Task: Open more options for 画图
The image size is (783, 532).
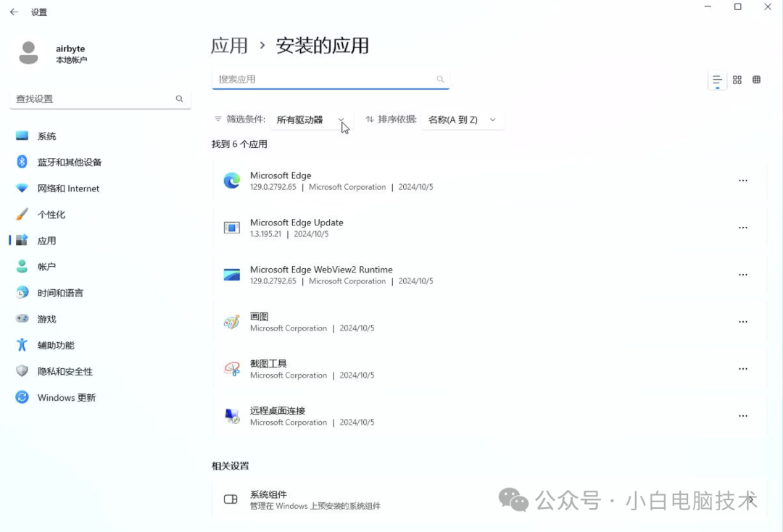Action: [x=743, y=322]
